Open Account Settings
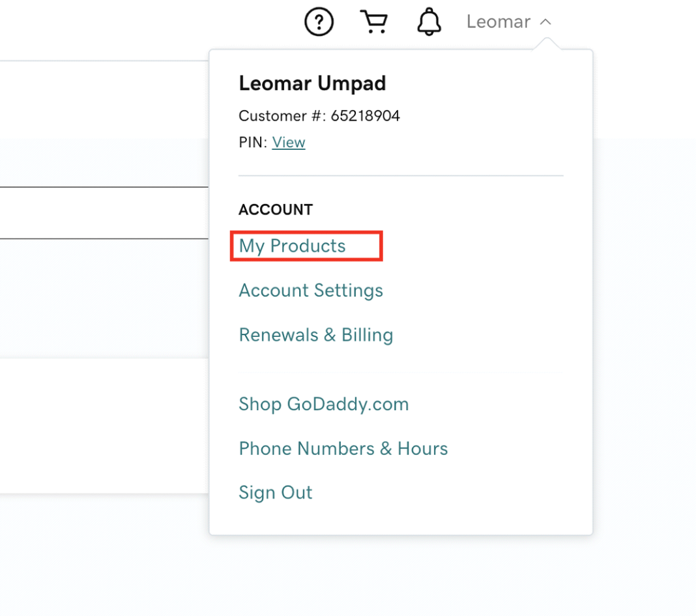 tap(311, 291)
